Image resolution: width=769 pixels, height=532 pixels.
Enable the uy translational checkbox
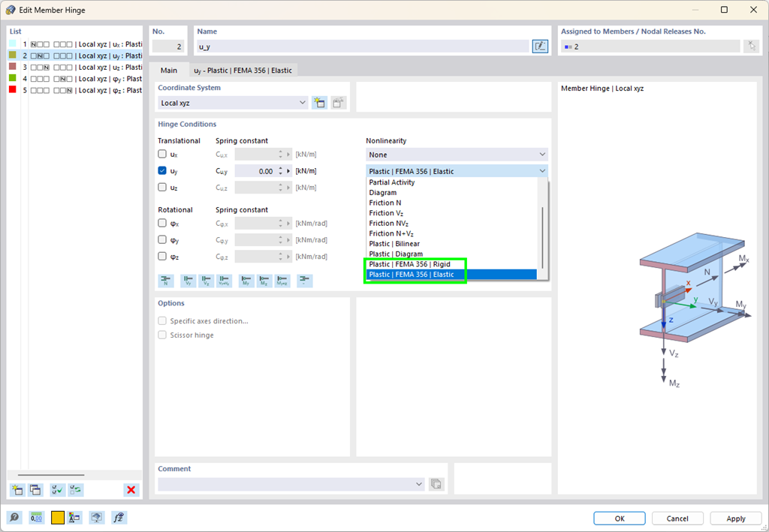tap(161, 170)
